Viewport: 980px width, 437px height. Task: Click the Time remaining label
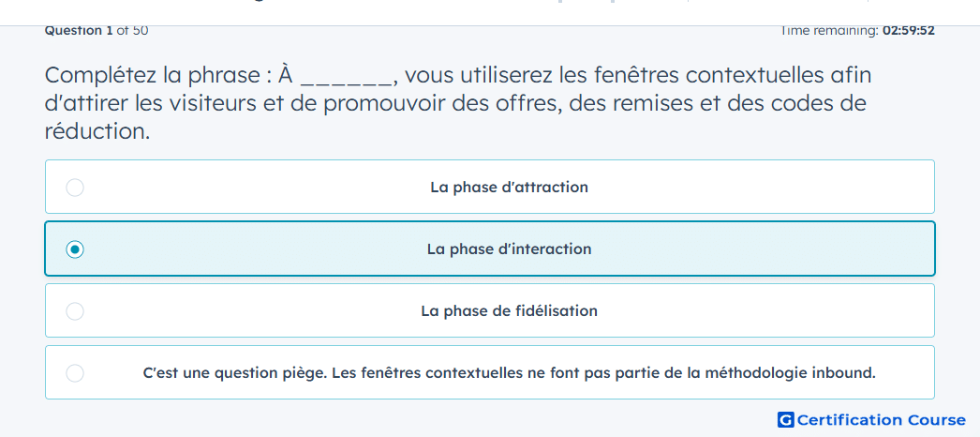(828, 31)
